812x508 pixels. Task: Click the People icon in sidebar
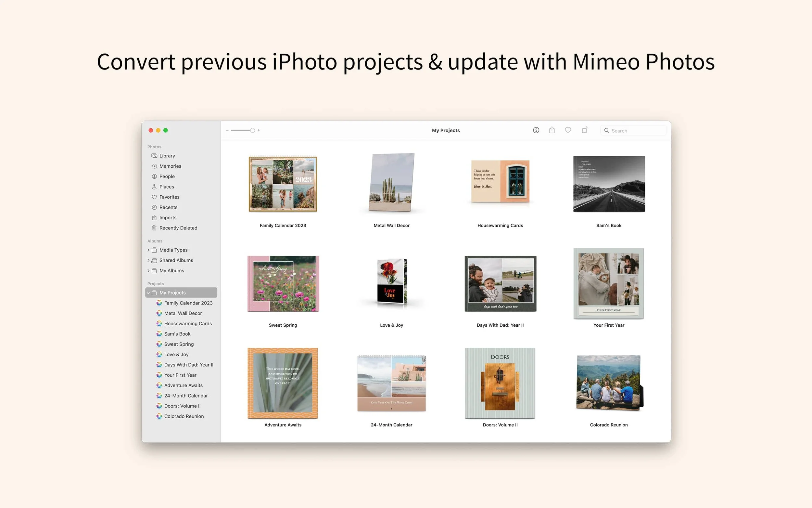click(x=154, y=176)
